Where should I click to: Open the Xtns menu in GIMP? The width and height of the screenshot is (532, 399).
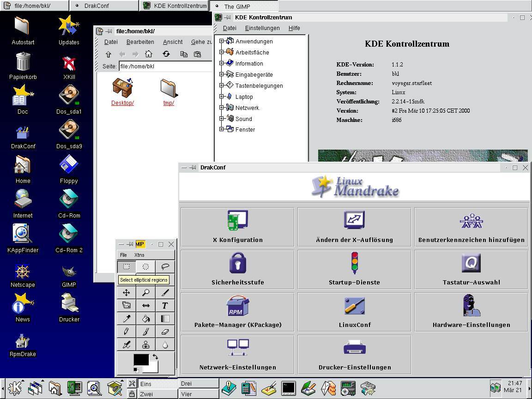139,255
